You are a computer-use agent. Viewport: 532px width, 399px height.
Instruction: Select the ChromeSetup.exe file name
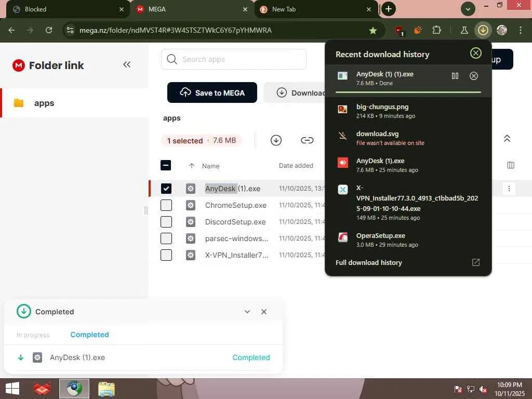click(236, 205)
